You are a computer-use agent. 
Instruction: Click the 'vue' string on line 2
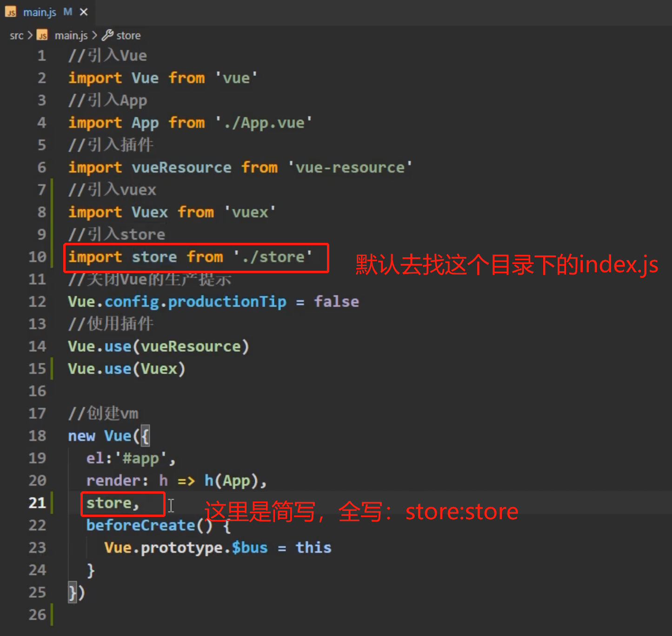tap(236, 78)
